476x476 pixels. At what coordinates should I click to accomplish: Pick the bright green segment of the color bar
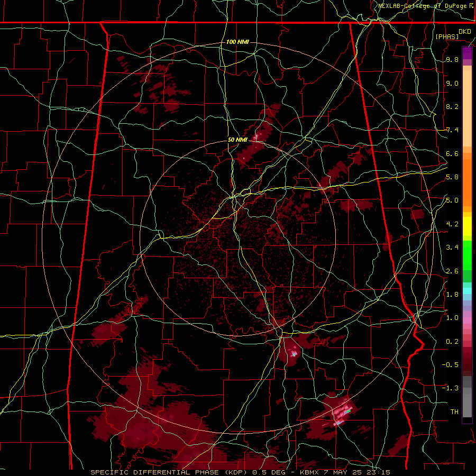tap(467, 255)
